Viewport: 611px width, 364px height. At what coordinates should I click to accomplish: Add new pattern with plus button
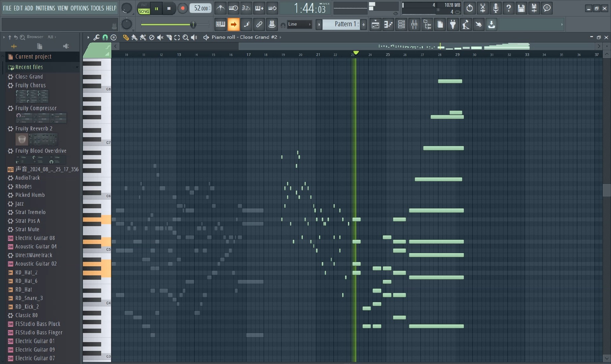(x=363, y=24)
